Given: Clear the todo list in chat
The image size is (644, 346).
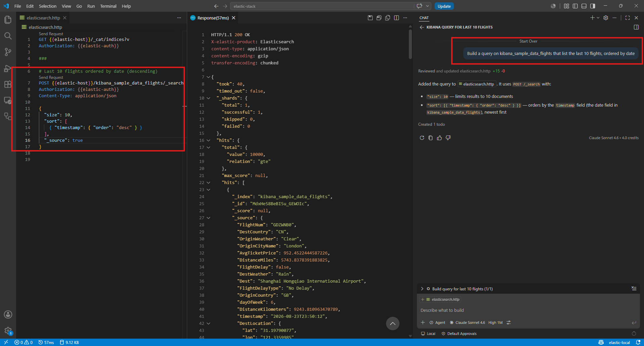Looking at the screenshot, I should tap(634, 288).
